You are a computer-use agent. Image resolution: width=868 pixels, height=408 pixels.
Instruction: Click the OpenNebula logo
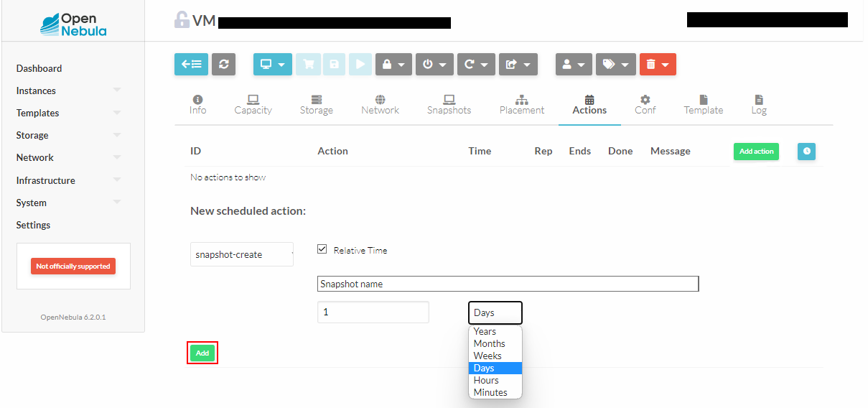click(x=73, y=24)
